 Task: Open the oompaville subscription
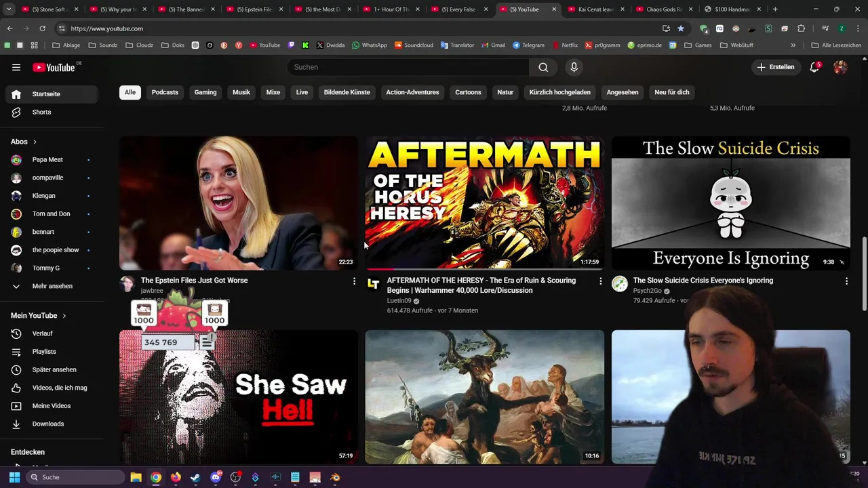[52, 178]
